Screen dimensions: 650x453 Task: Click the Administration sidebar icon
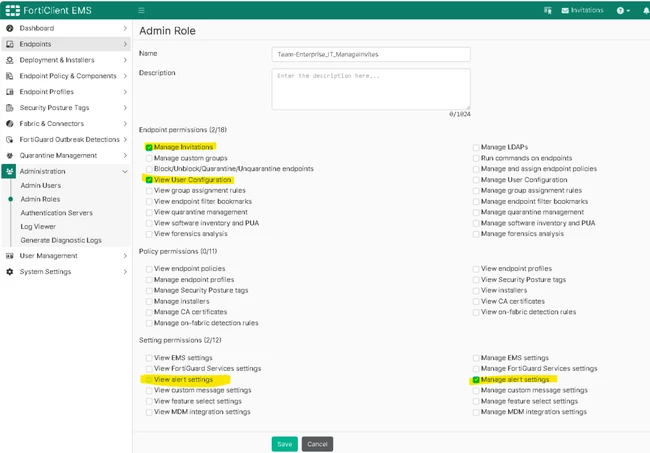(x=10, y=171)
